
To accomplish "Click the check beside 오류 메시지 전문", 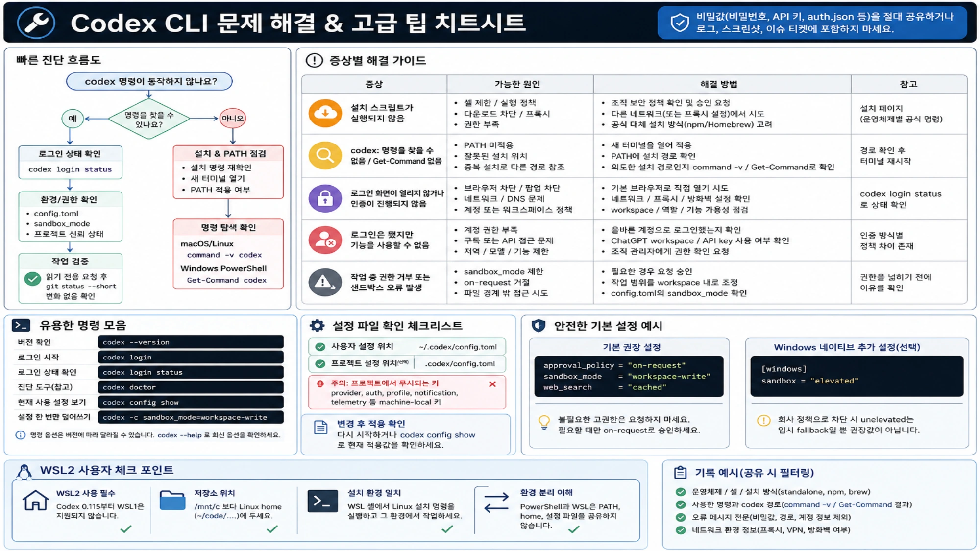I will (x=681, y=517).
